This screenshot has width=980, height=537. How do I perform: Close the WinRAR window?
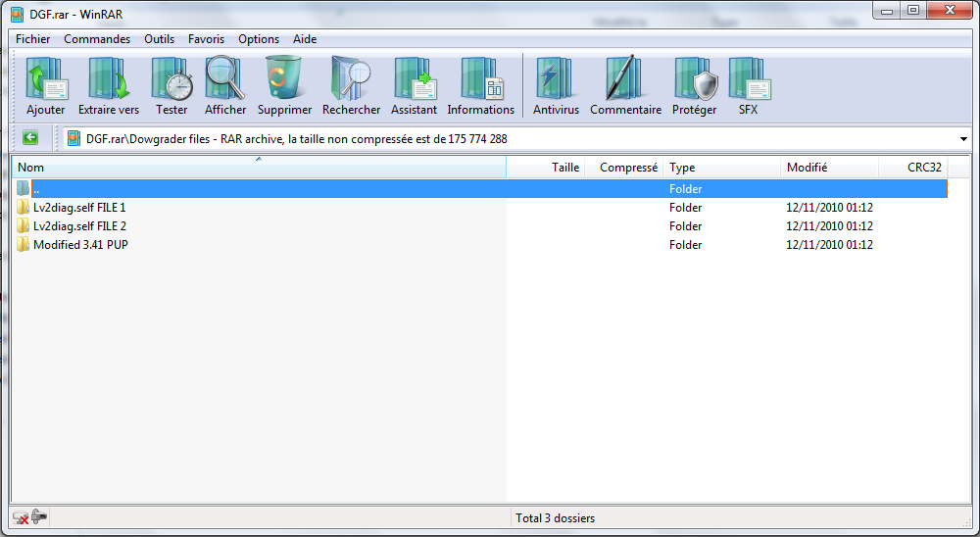(950, 11)
